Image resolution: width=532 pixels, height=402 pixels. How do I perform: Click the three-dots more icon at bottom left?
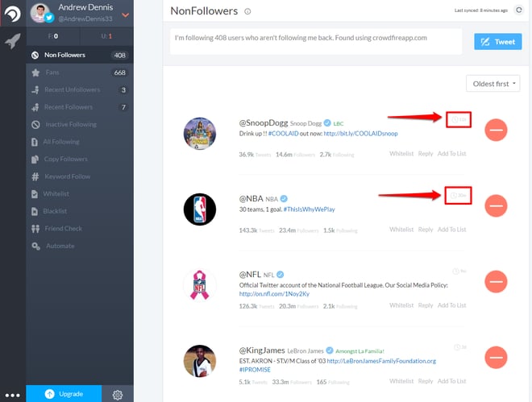point(13,396)
